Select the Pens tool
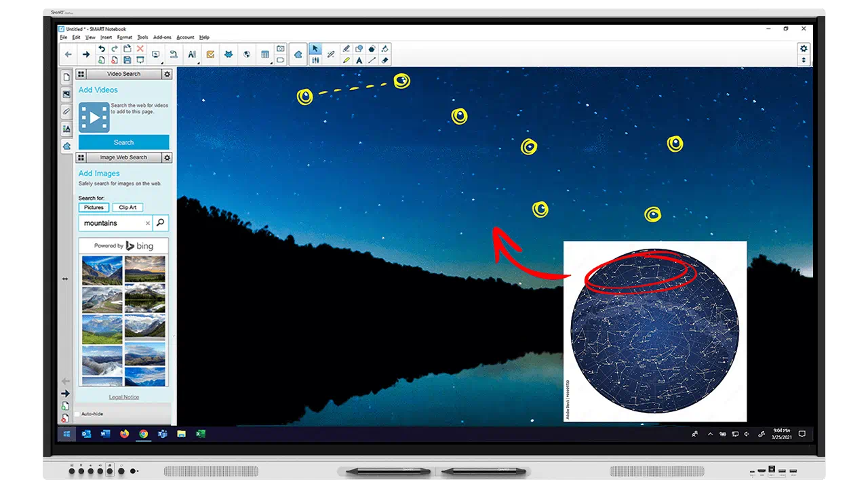868x488 pixels. tap(346, 49)
